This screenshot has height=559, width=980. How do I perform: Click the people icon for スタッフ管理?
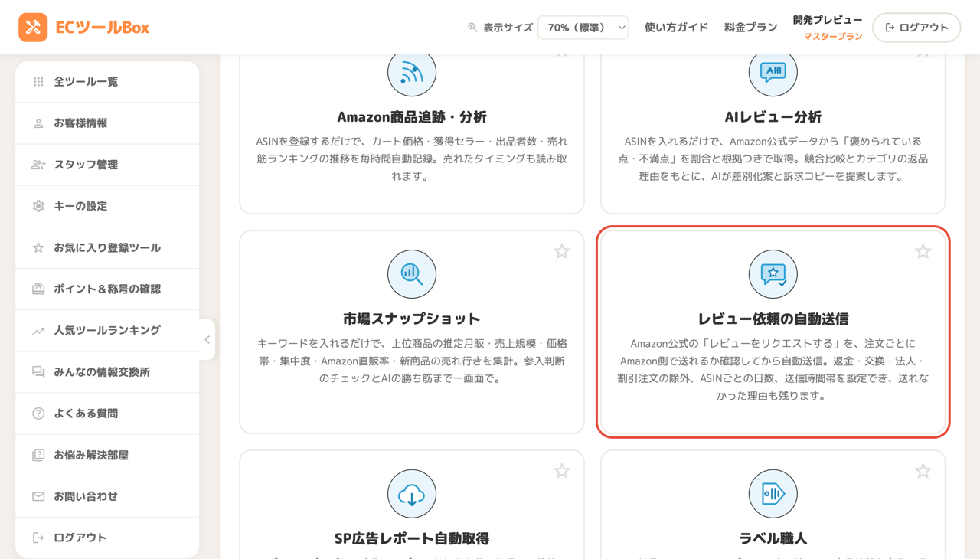pyautogui.click(x=38, y=165)
